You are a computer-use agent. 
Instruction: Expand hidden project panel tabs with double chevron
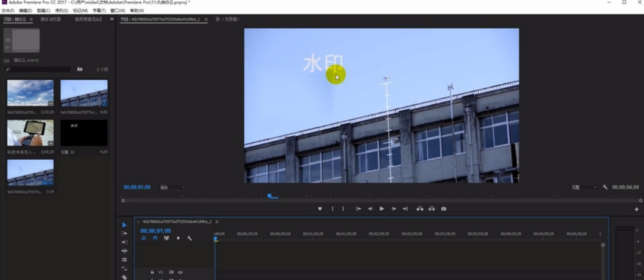pyautogui.click(x=112, y=19)
